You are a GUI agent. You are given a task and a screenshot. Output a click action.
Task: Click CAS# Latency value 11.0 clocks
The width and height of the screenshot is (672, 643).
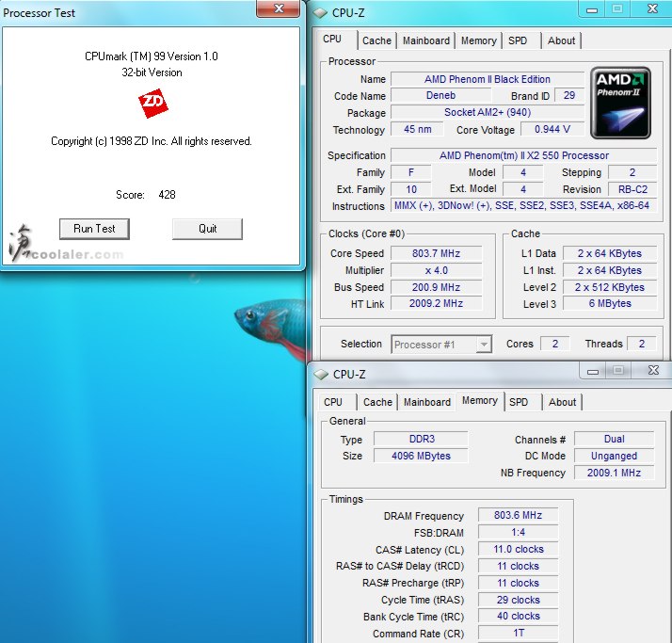519,549
